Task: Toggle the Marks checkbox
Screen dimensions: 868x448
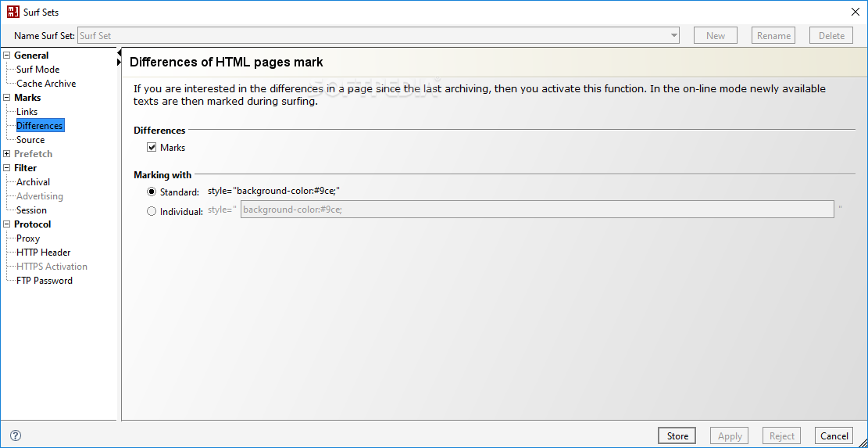Action: (x=152, y=148)
